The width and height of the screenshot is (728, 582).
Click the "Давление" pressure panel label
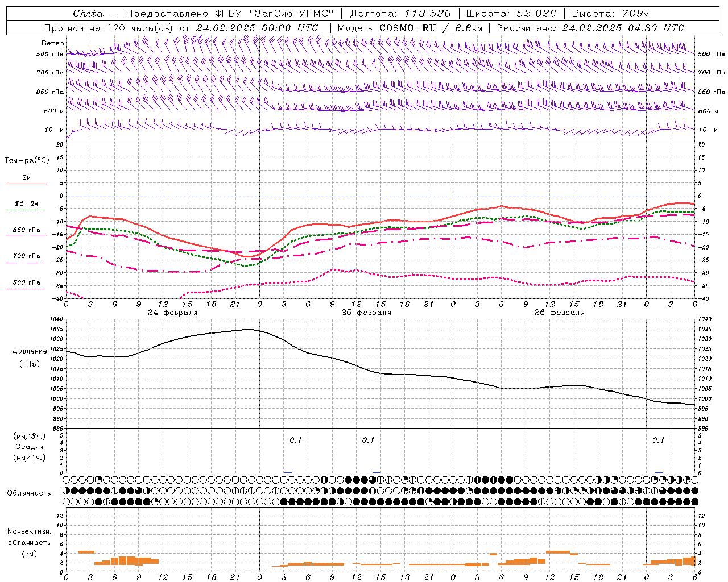pyautogui.click(x=30, y=351)
